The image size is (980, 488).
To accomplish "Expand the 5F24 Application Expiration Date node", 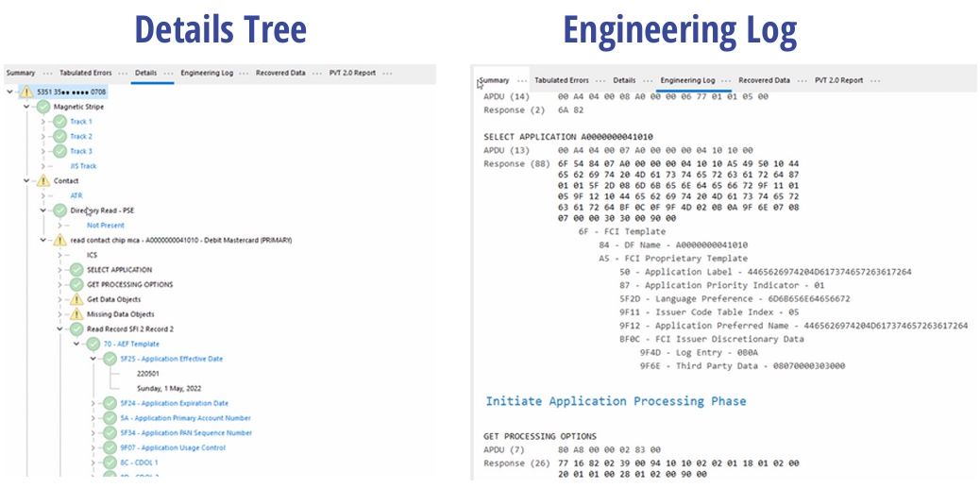I will point(93,403).
